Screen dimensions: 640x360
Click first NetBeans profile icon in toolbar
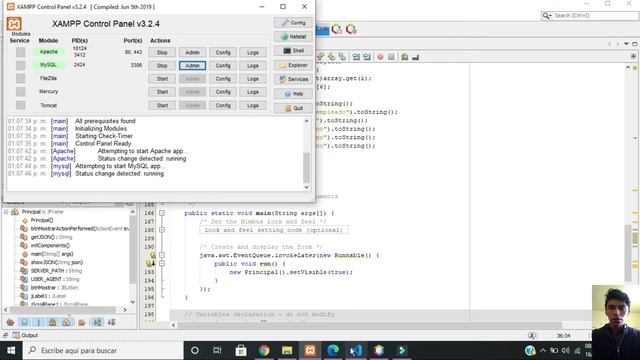pos(337,29)
